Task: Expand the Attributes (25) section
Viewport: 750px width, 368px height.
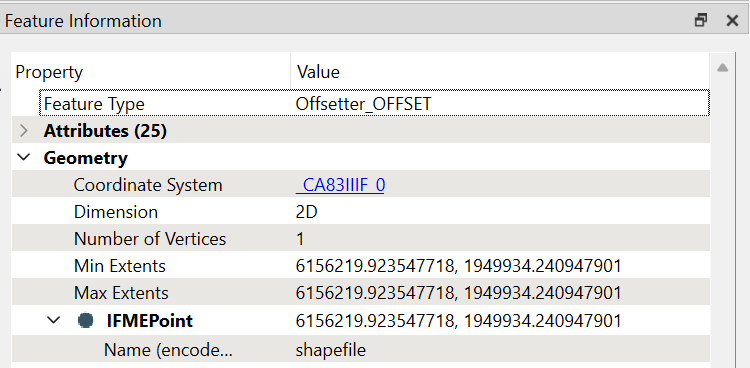Action: click(24, 131)
